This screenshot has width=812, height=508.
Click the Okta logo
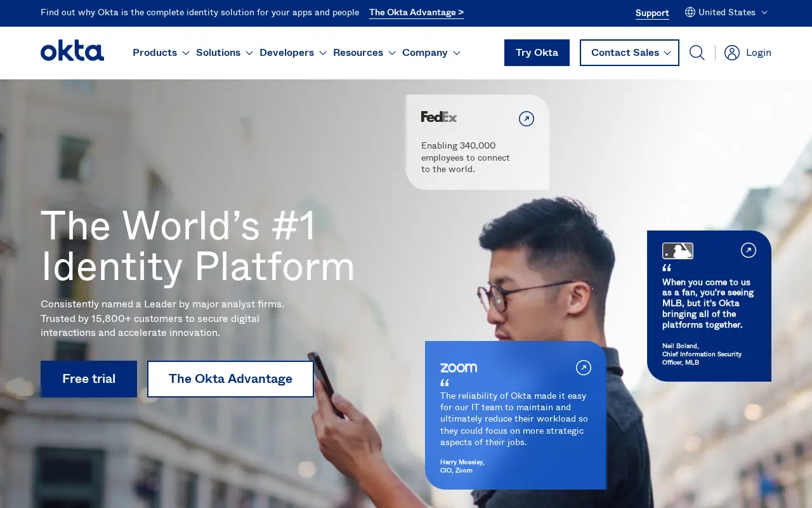(x=72, y=51)
